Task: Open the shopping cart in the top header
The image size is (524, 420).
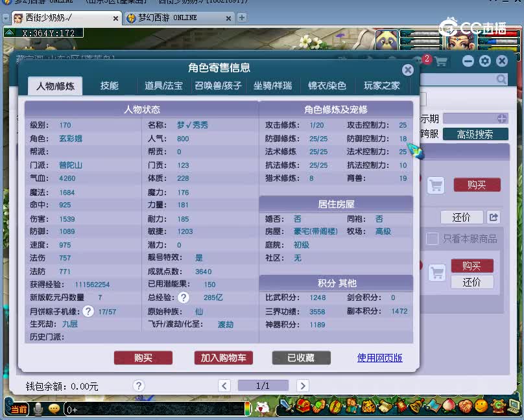Action: [441, 62]
